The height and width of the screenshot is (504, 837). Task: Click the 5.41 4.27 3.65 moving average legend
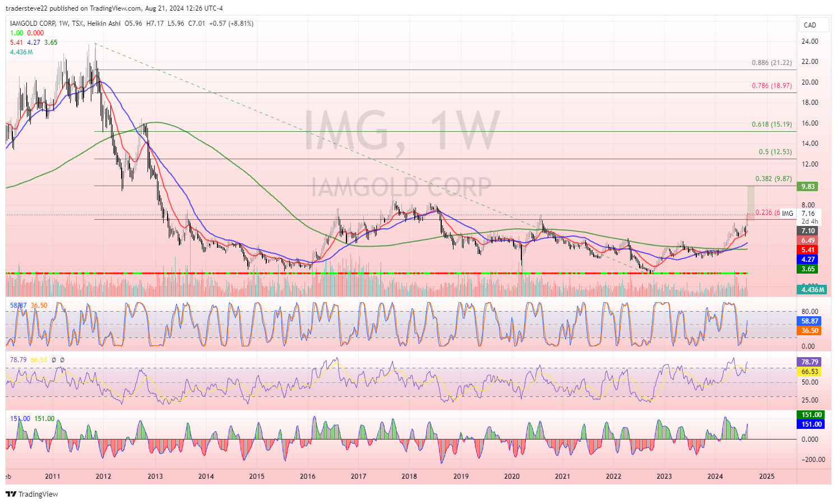point(34,43)
